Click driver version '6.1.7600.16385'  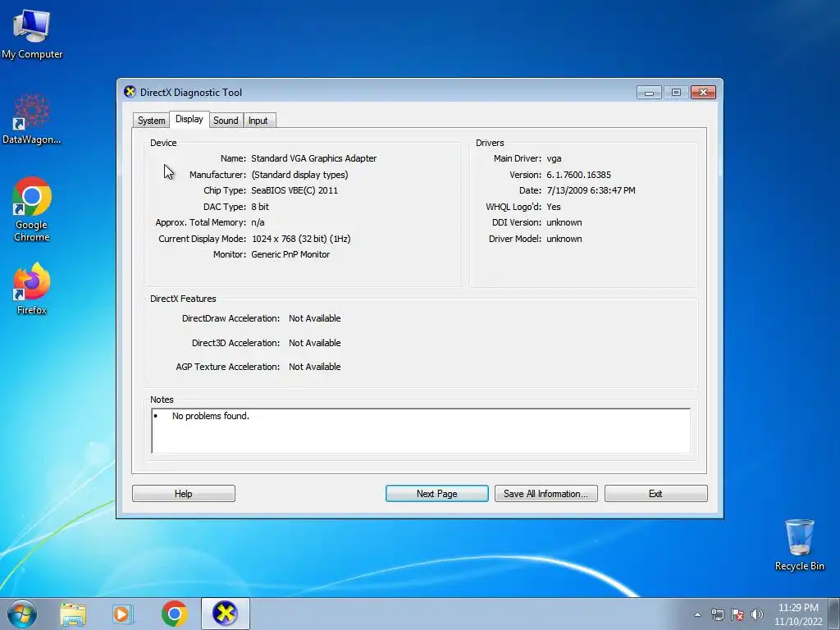click(x=578, y=175)
